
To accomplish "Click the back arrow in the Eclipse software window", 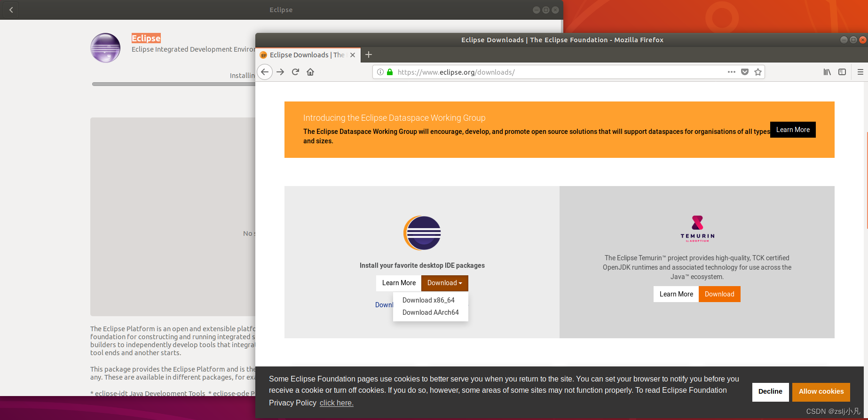I will (x=11, y=9).
